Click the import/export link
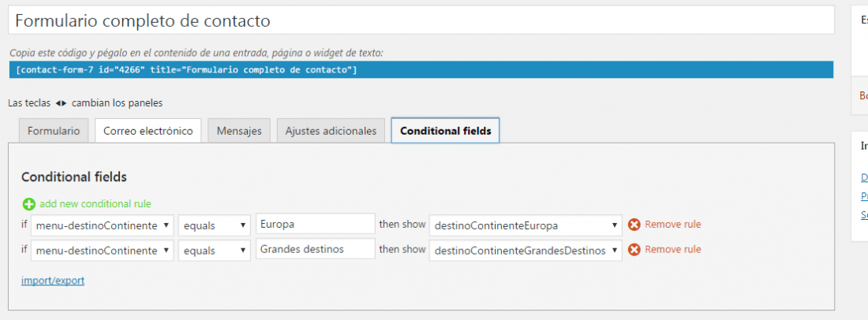868x320 pixels. pos(53,281)
